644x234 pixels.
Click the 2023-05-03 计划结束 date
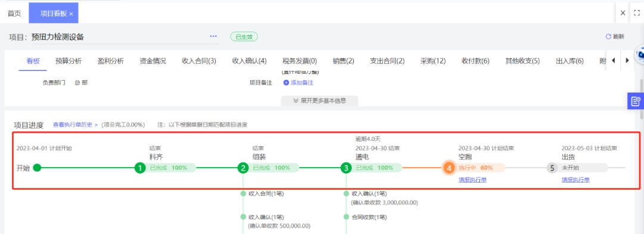click(x=589, y=148)
